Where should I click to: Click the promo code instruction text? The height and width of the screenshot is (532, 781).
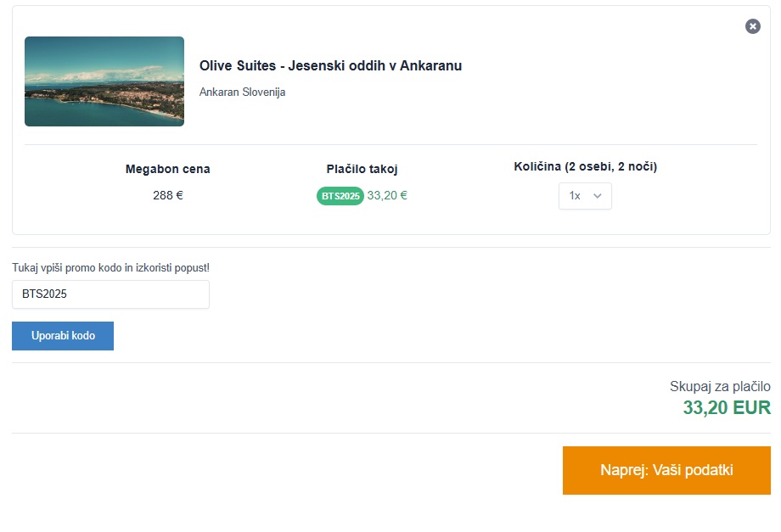[x=110, y=268]
